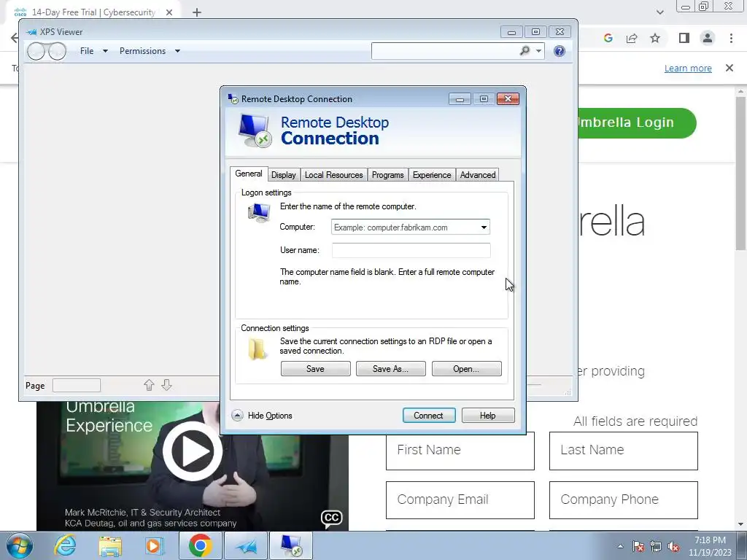Screen dimensions: 747x560
Task: Select the Programs tab
Action: [x=387, y=175]
